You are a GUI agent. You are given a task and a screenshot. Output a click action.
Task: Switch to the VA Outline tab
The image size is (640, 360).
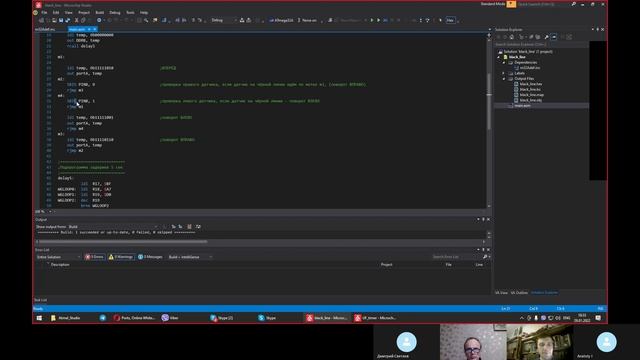[519, 293]
